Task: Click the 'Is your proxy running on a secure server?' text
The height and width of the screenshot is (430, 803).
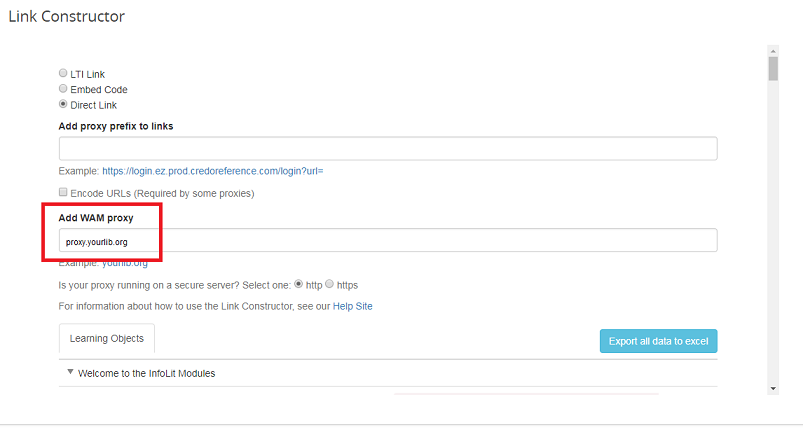Action: (x=149, y=285)
